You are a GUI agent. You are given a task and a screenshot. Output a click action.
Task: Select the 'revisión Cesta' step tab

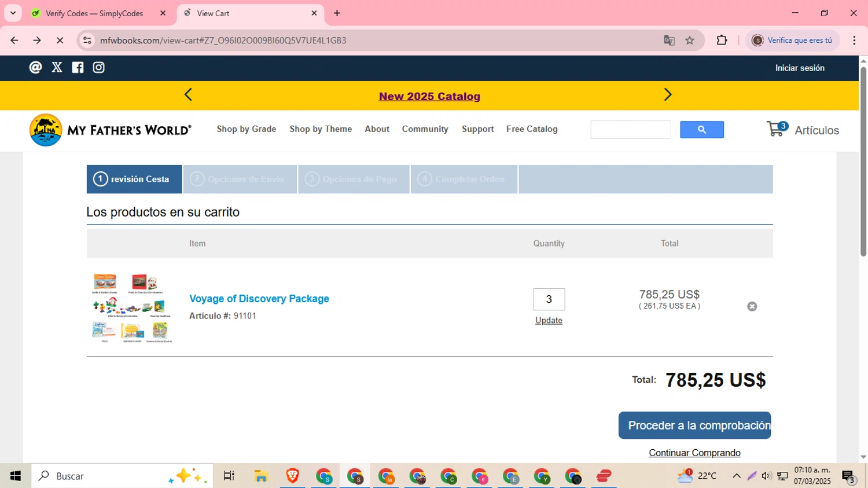[x=134, y=179]
